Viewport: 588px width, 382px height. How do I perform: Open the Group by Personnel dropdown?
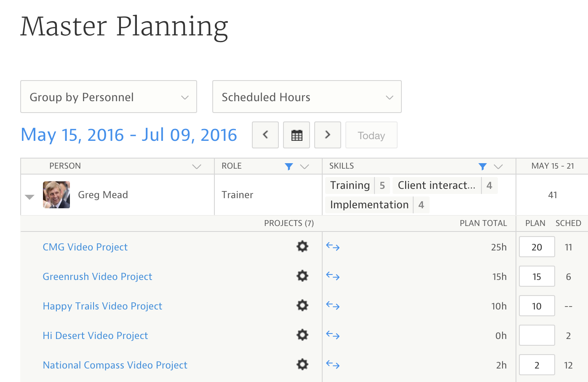pyautogui.click(x=109, y=97)
